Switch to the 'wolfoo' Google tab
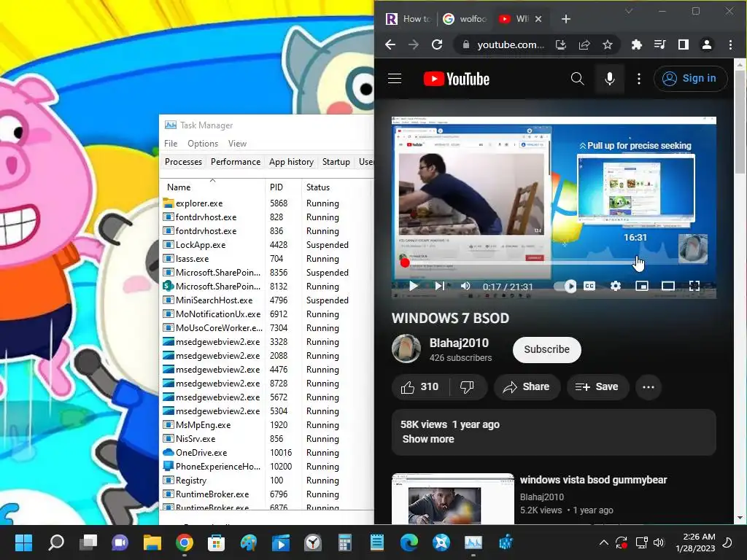This screenshot has width=747, height=560. click(x=465, y=19)
